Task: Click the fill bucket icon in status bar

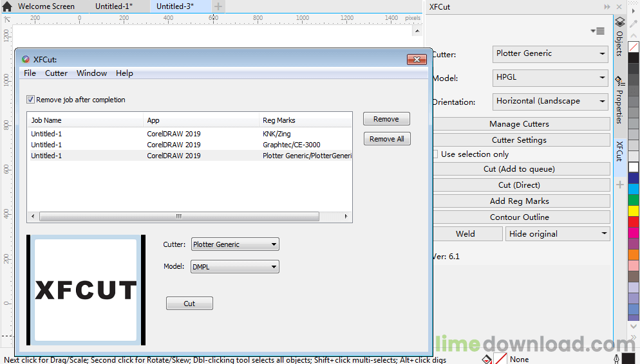Action: tap(487, 359)
